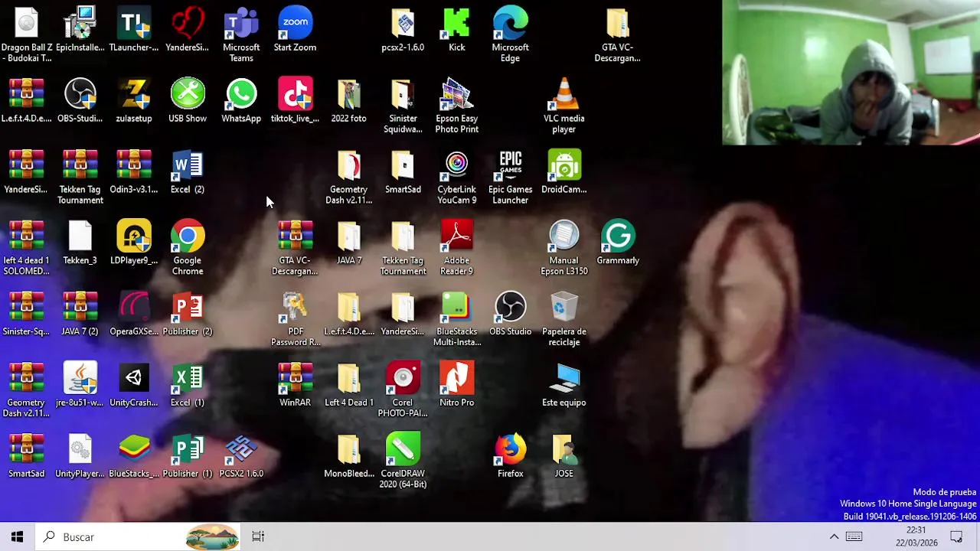Open the SmartSad folder icon
The width and height of the screenshot is (980, 551).
tap(403, 171)
